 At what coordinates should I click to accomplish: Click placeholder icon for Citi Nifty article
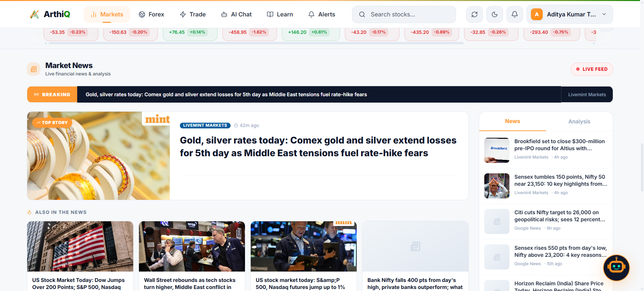[x=497, y=221]
